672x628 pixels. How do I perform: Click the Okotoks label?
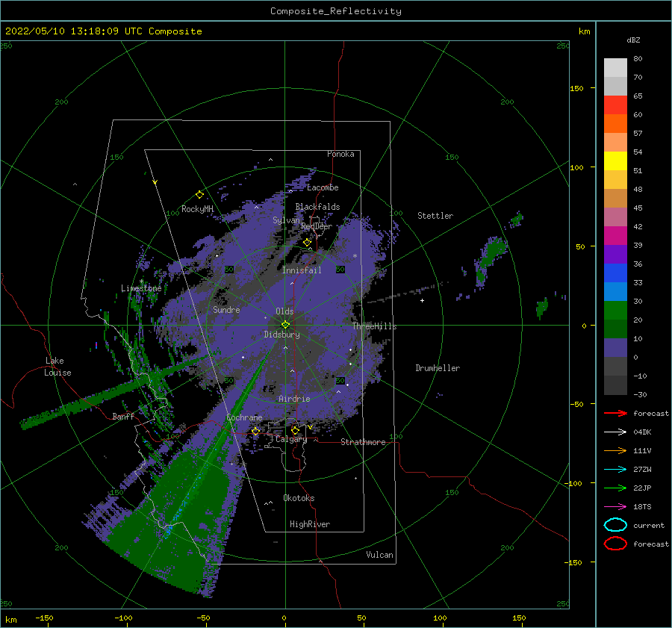click(x=299, y=497)
